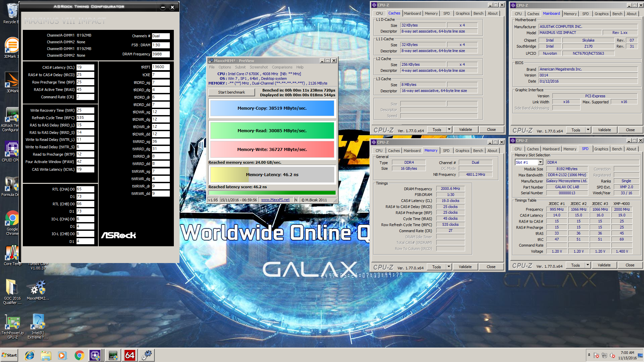Launch Google Chrome from the desktop

12,223
